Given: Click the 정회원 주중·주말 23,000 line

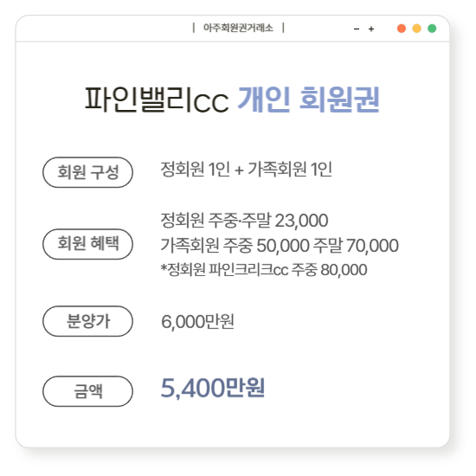Looking at the screenshot, I should (244, 220).
